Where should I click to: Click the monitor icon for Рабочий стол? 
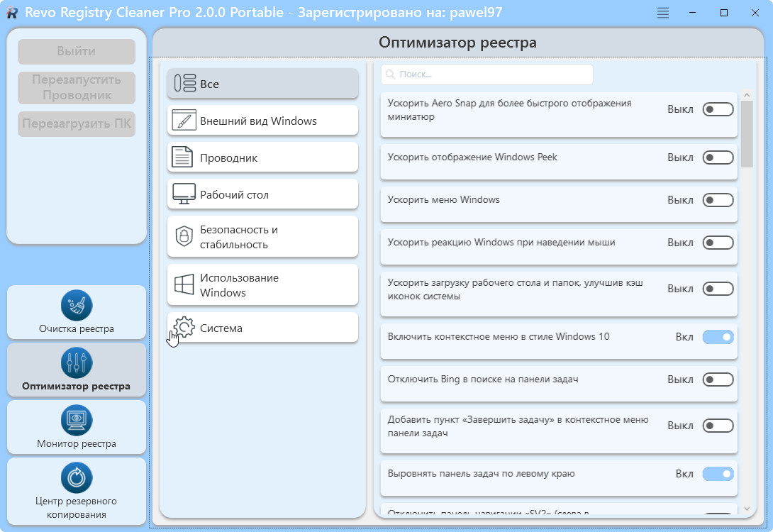click(184, 194)
